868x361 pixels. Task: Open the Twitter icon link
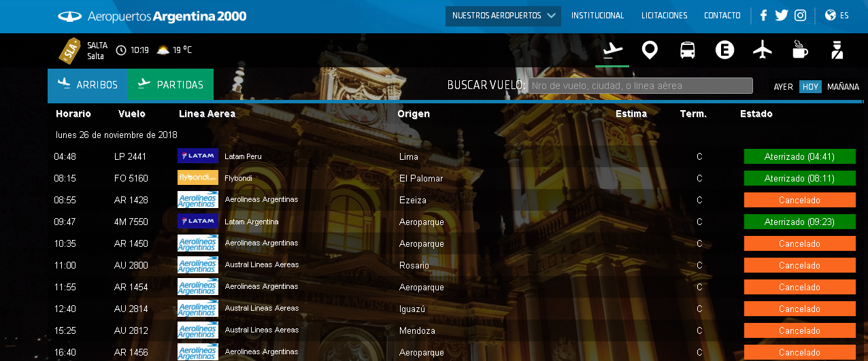tap(781, 16)
